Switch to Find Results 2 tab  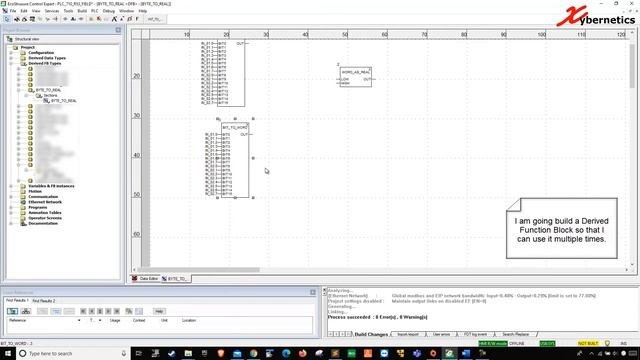point(44,301)
